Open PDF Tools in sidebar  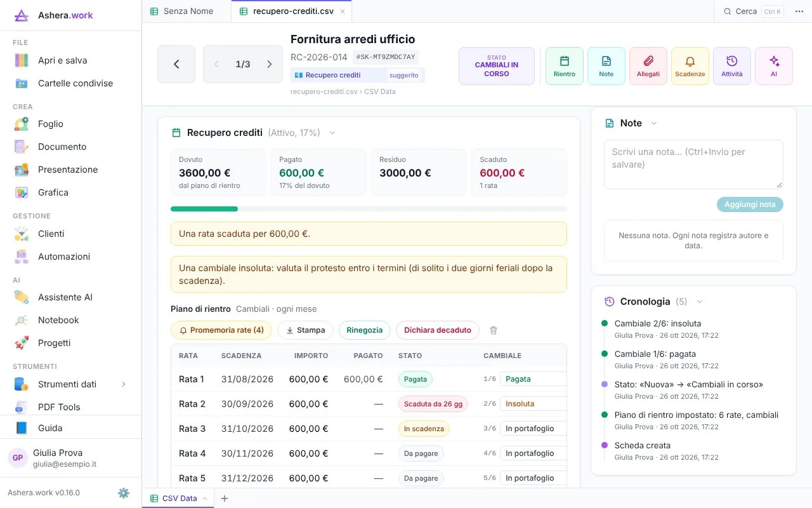pyautogui.click(x=70, y=407)
